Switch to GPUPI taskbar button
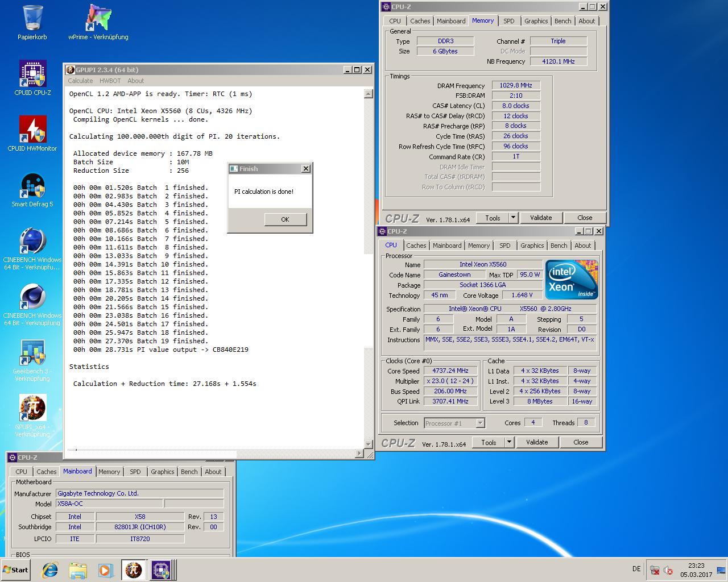Screen dimensions: 728x582 coord(134,570)
